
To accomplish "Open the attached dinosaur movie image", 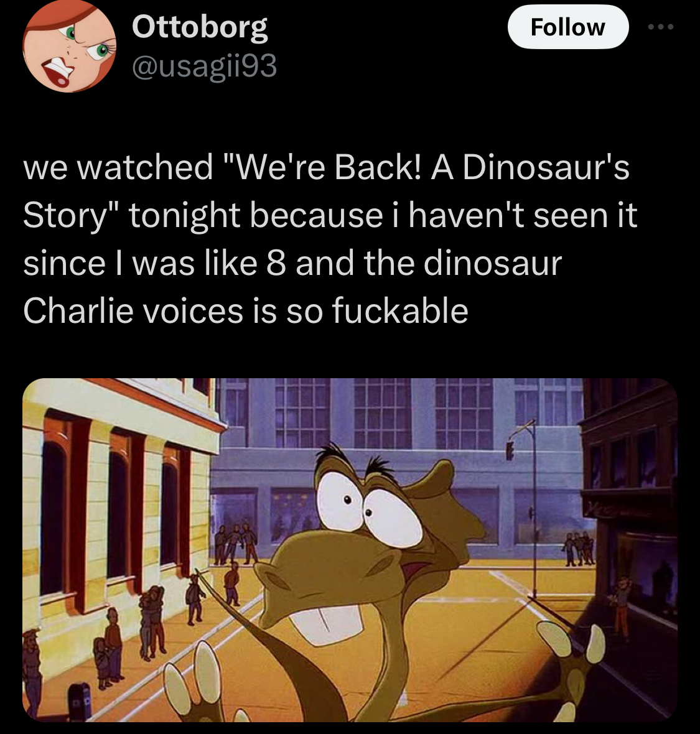I will (x=350, y=549).
